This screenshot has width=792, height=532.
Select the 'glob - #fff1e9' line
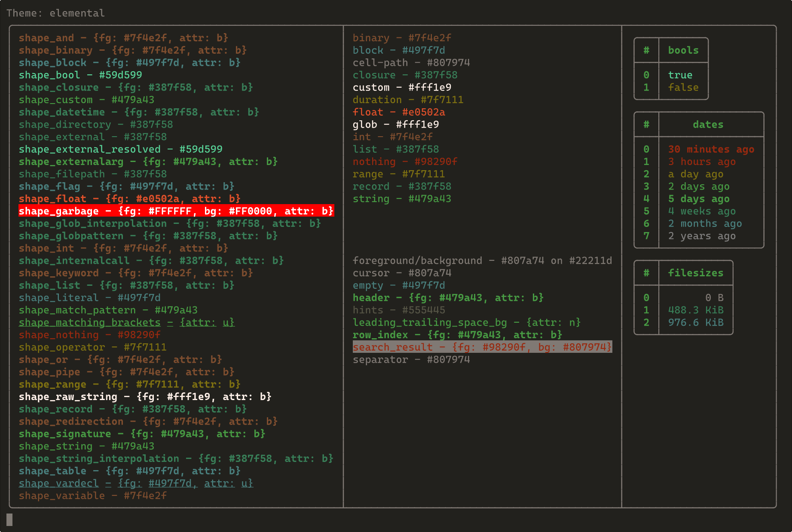(x=396, y=125)
